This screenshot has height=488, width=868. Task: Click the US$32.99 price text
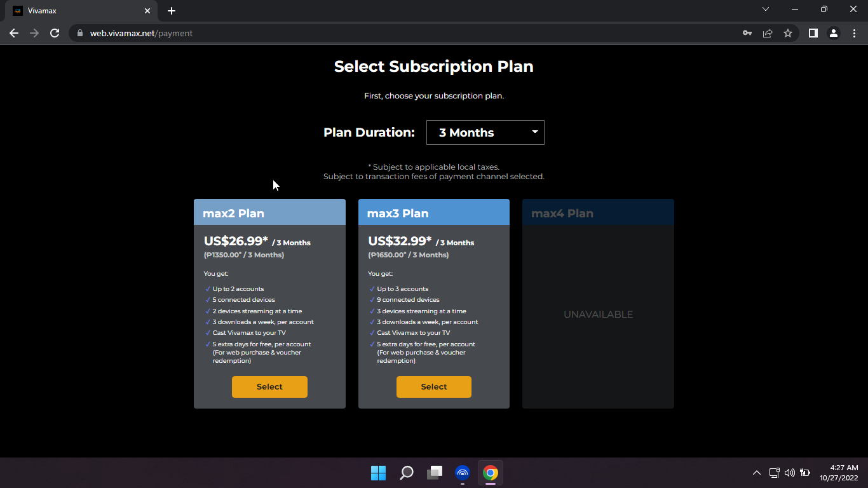[x=400, y=241]
